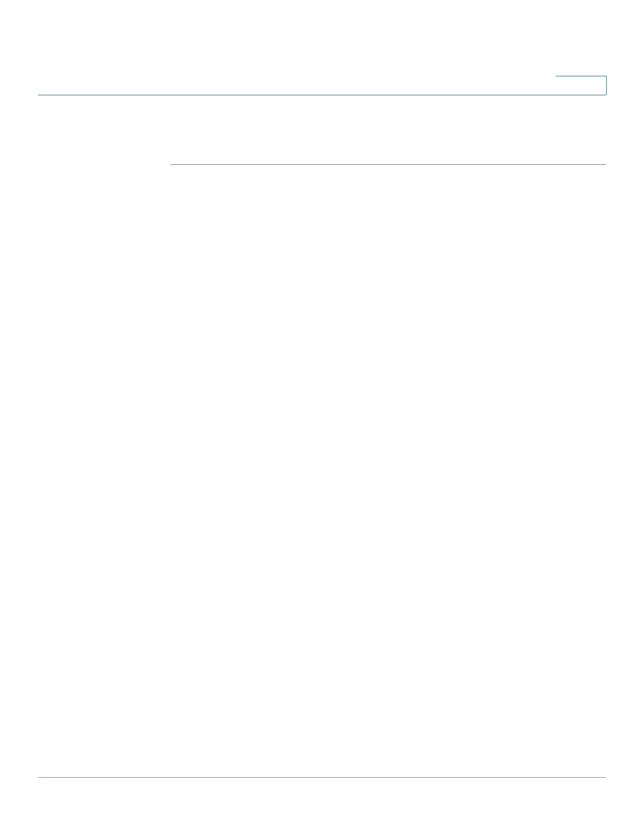The image size is (644, 834).
Task: Click the empty chapter box in the header
Action: tap(581, 85)
